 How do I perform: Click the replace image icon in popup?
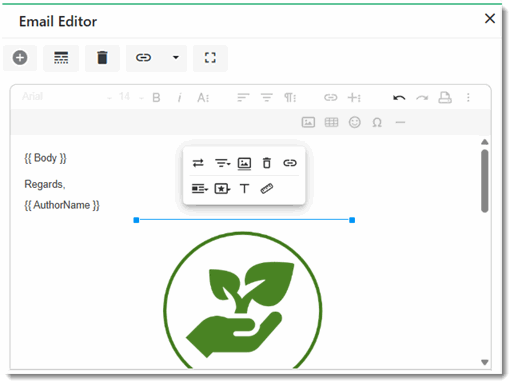pos(198,163)
